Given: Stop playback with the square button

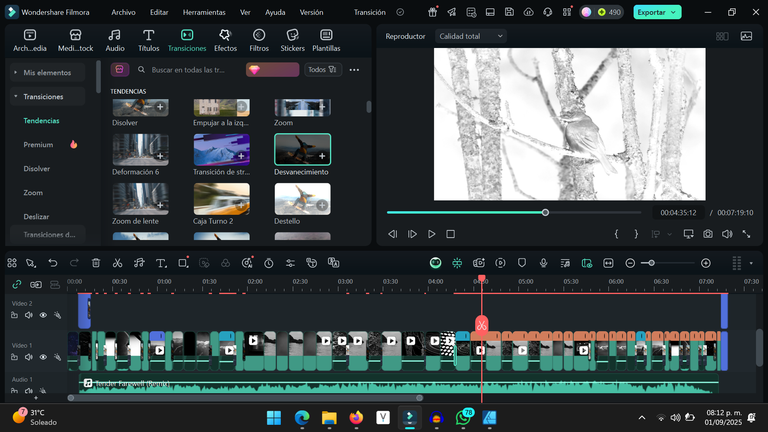Looking at the screenshot, I should click(451, 234).
